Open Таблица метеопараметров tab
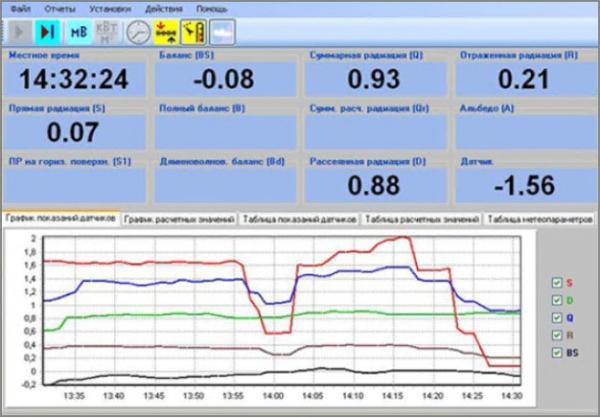 (x=540, y=220)
